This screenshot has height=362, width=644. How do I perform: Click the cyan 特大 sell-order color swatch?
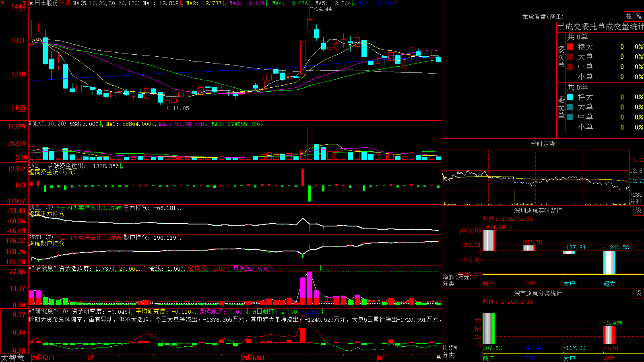pyautogui.click(x=570, y=97)
